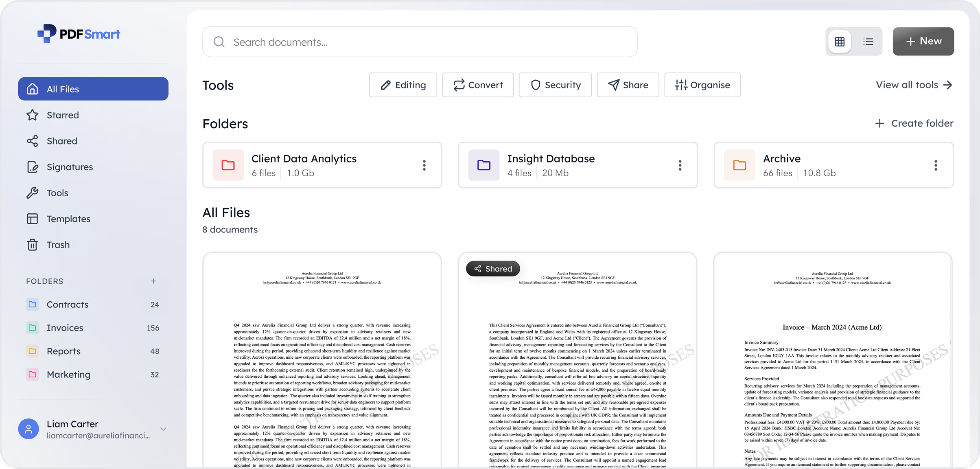Switch to list view layout

[x=868, y=42]
